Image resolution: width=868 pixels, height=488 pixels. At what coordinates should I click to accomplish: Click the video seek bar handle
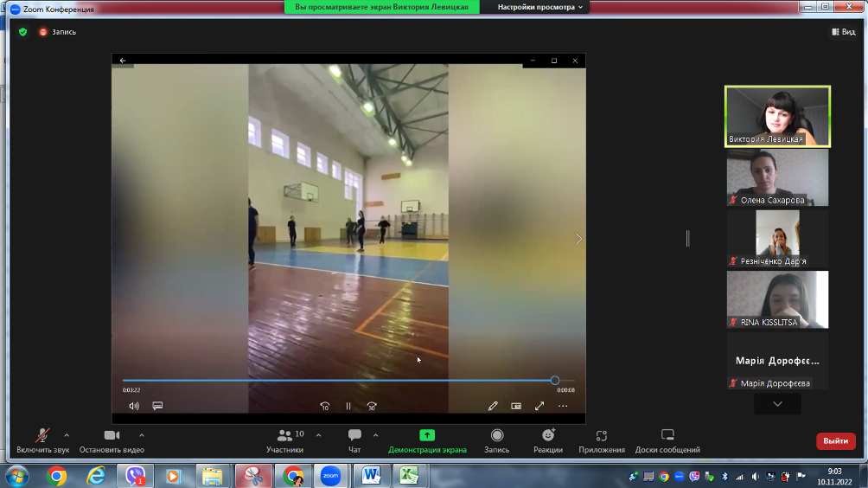click(555, 380)
